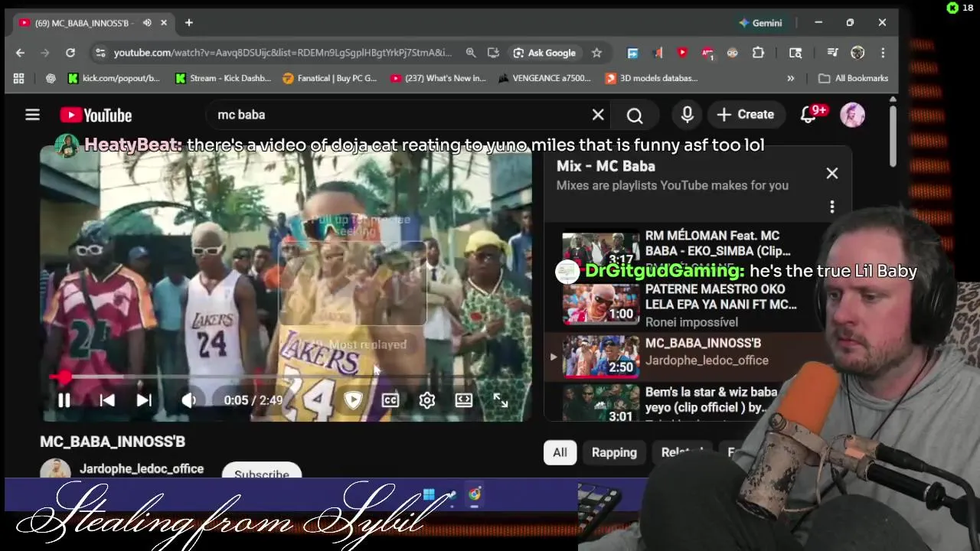
Task: Select the All filter chip
Action: point(560,452)
